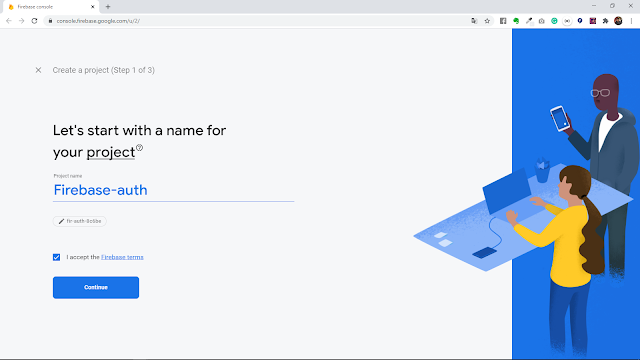Open the Evernote extension icon
Viewport: 640px width, 360px height.
(x=516, y=21)
